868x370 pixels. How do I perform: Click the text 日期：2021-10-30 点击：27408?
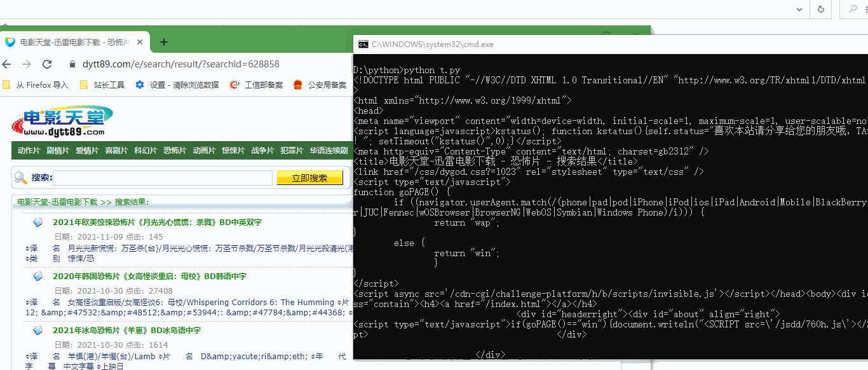click(x=114, y=291)
